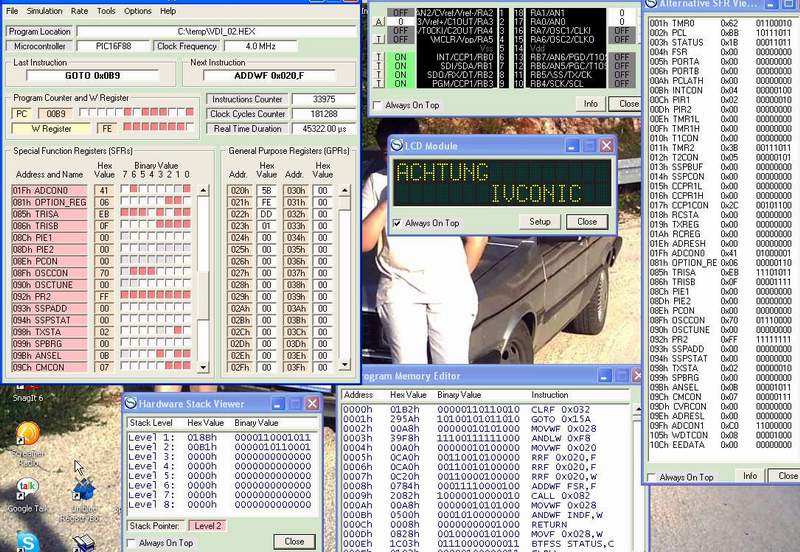This screenshot has height=552, width=800.
Task: Click the Rate menu item
Action: tap(79, 11)
